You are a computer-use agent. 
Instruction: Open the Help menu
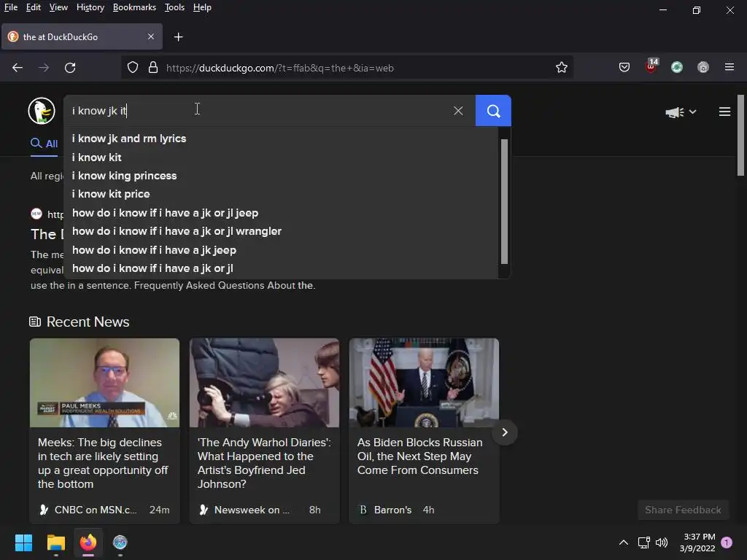pyautogui.click(x=202, y=7)
